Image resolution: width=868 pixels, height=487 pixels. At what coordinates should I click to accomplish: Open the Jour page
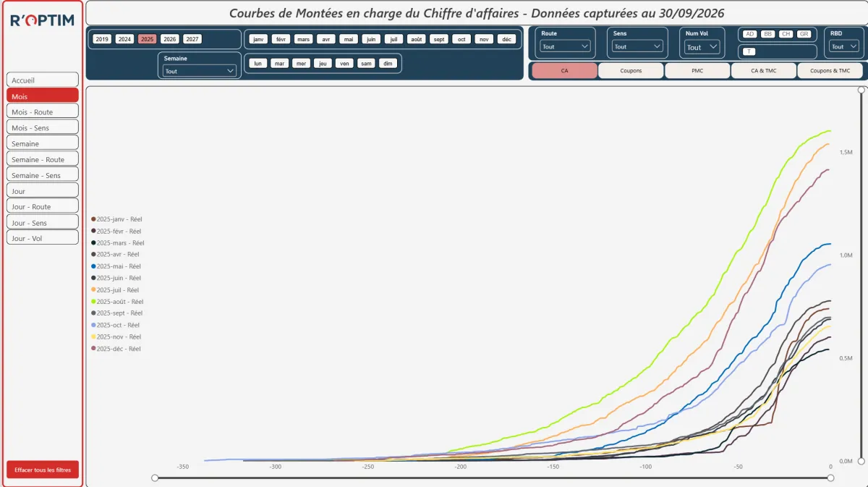tap(42, 191)
